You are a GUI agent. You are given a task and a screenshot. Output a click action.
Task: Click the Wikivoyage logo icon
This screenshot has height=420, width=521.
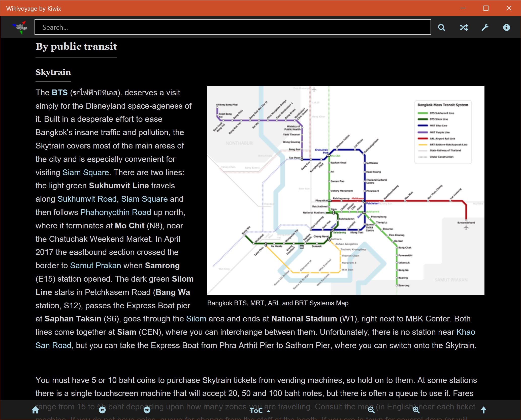pos(20,27)
